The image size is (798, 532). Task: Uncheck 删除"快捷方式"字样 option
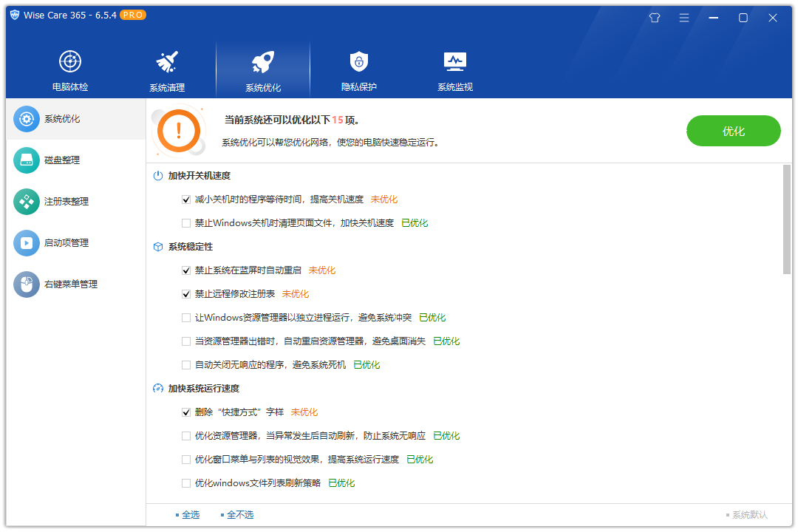186,412
